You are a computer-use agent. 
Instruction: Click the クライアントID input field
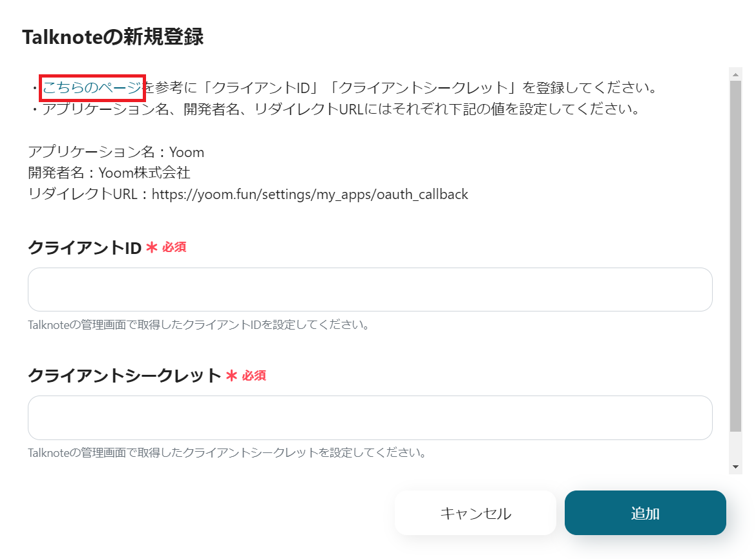(x=370, y=290)
